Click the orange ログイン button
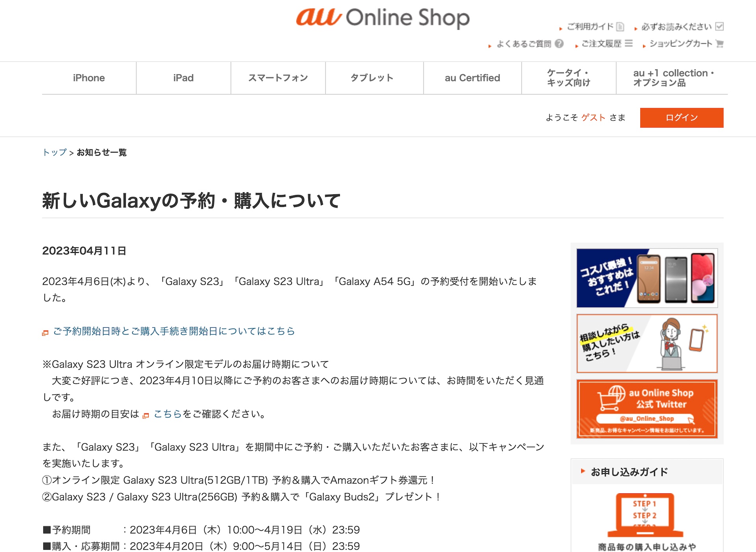 (682, 117)
